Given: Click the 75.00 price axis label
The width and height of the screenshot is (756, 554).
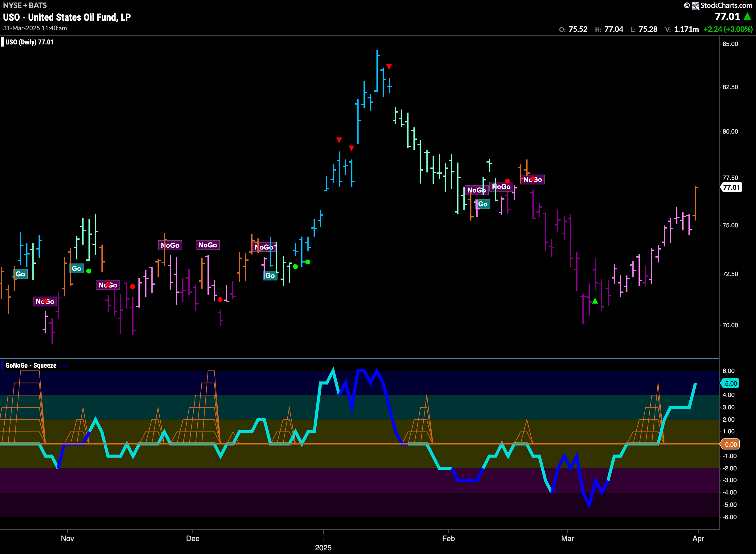Looking at the screenshot, I should click(730, 225).
